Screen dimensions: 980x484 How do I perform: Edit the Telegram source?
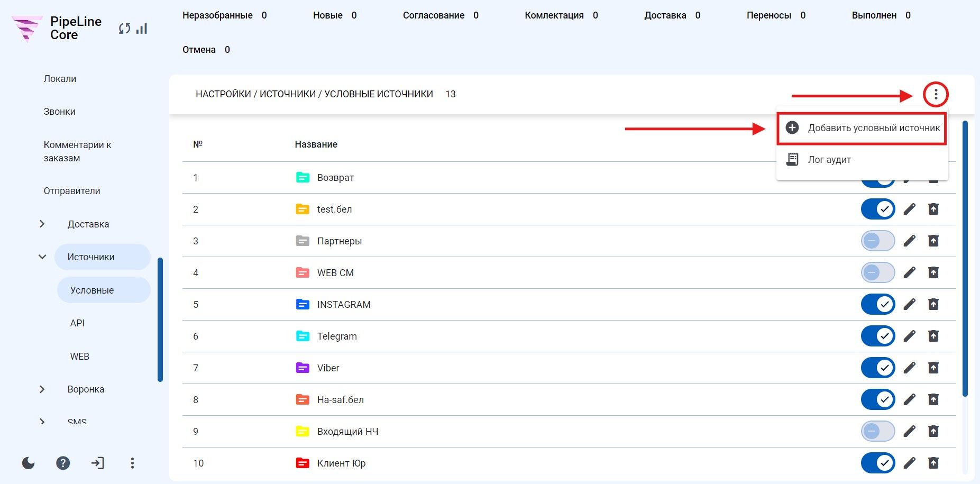click(x=909, y=336)
